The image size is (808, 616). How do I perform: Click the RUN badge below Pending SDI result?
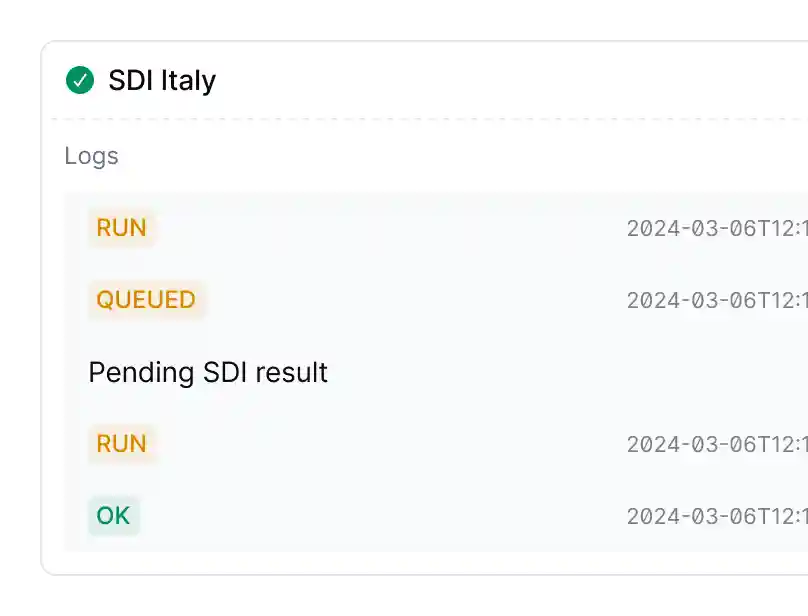tap(122, 444)
